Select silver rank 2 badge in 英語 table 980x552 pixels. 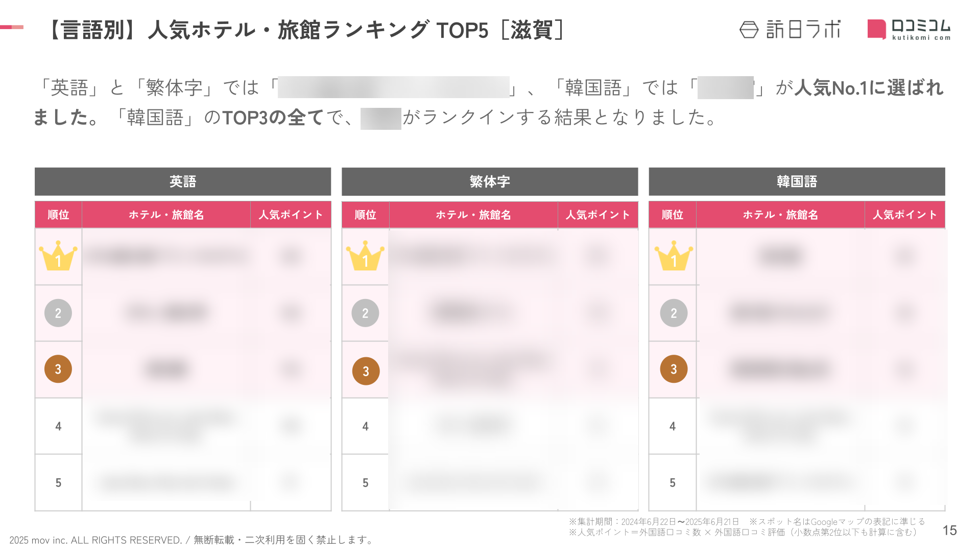(x=58, y=313)
